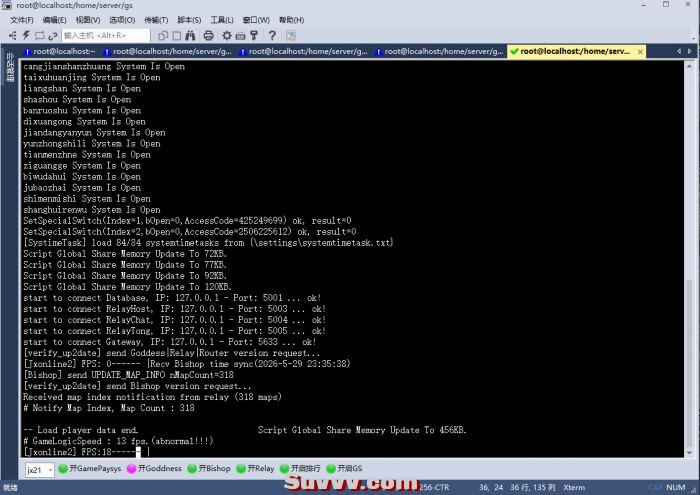Image resolution: width=700 pixels, height=495 pixels.
Task: Close the active root@localhost:/home/serv... tab
Action: [x=640, y=52]
